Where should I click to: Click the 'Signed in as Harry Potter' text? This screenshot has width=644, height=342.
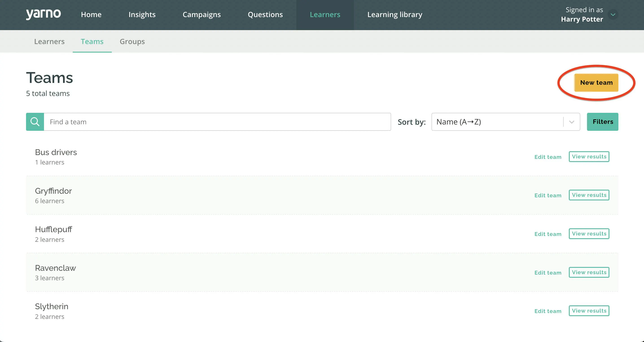(x=582, y=15)
